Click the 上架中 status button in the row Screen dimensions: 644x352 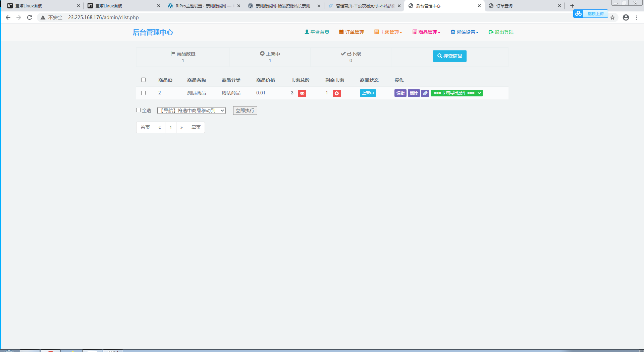pyautogui.click(x=368, y=93)
